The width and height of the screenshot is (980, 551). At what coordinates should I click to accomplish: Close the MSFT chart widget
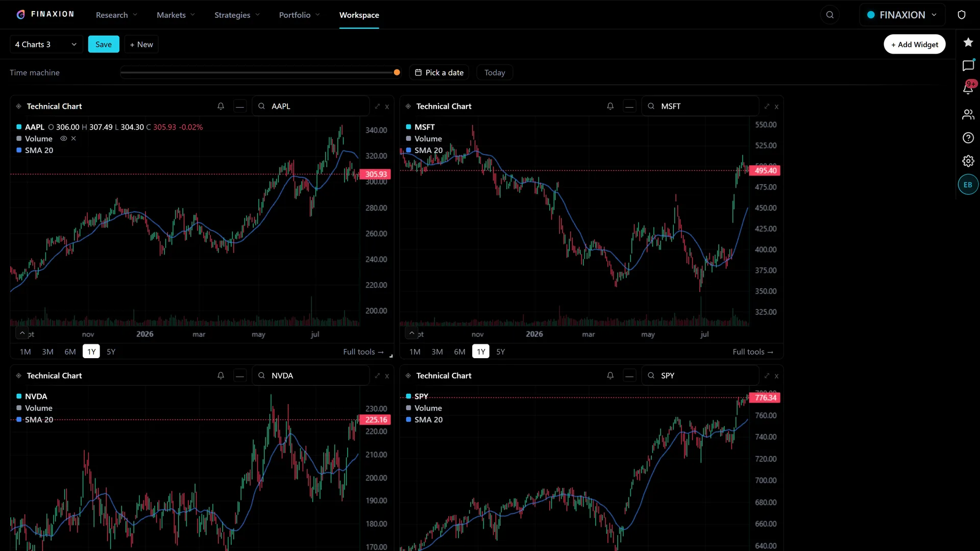point(776,107)
